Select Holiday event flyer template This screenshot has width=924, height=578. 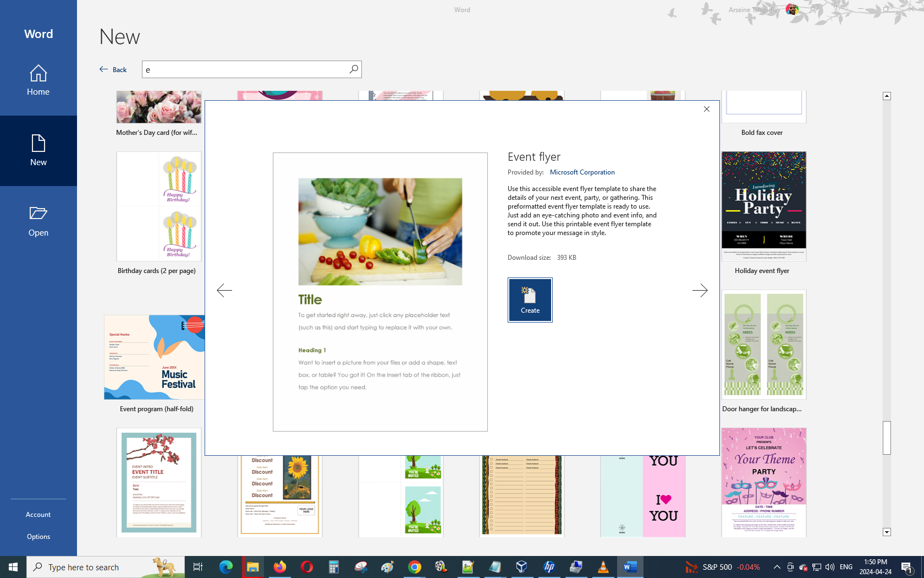click(763, 206)
